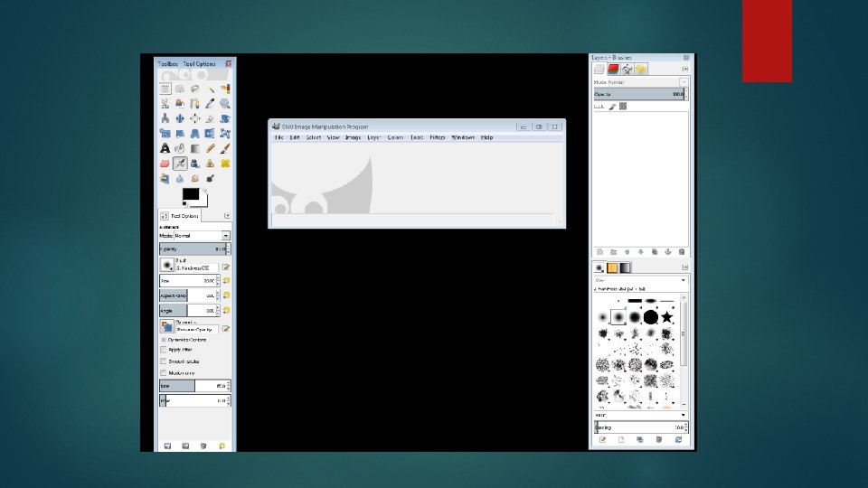868x488 pixels.
Task: Choose the Scissors Select tool
Action: (x=165, y=103)
